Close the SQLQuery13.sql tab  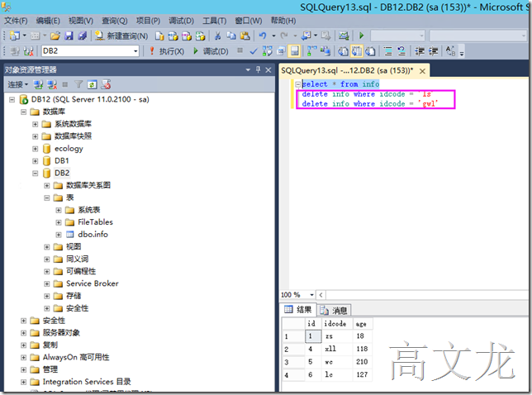(422, 71)
